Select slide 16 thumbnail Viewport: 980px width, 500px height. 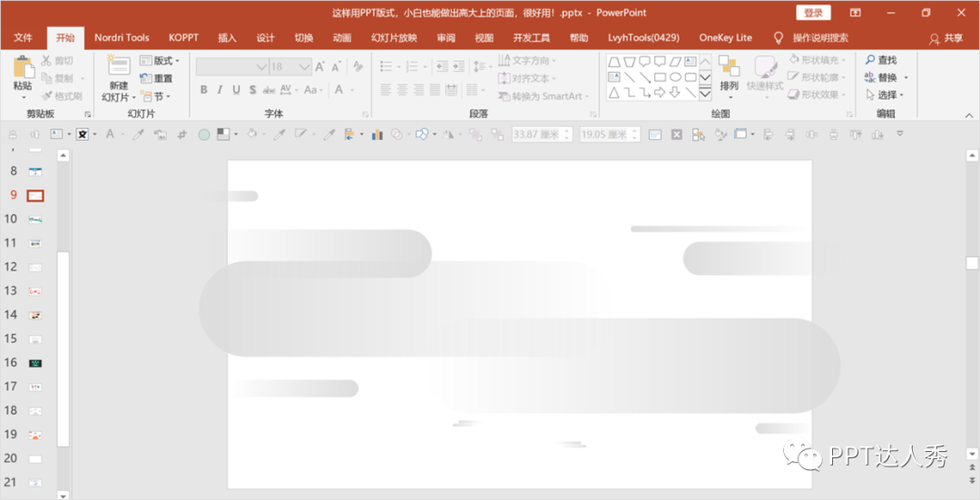click(x=35, y=363)
